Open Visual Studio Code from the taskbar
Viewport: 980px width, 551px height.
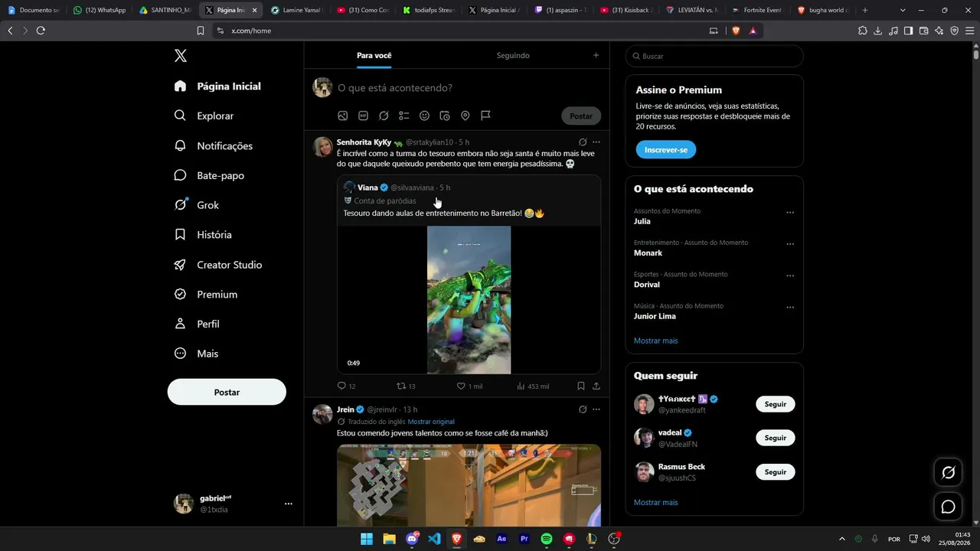click(x=434, y=539)
